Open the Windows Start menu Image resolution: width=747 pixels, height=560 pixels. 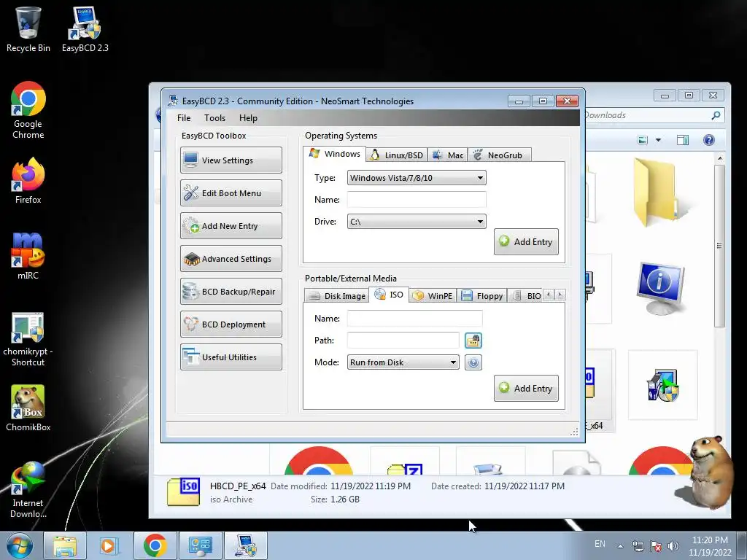click(19, 545)
